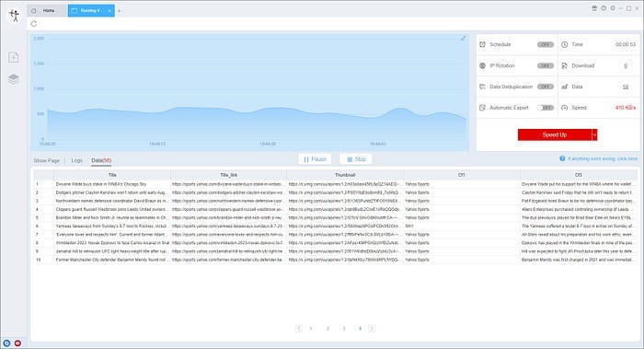Click the Pause button

click(x=315, y=159)
